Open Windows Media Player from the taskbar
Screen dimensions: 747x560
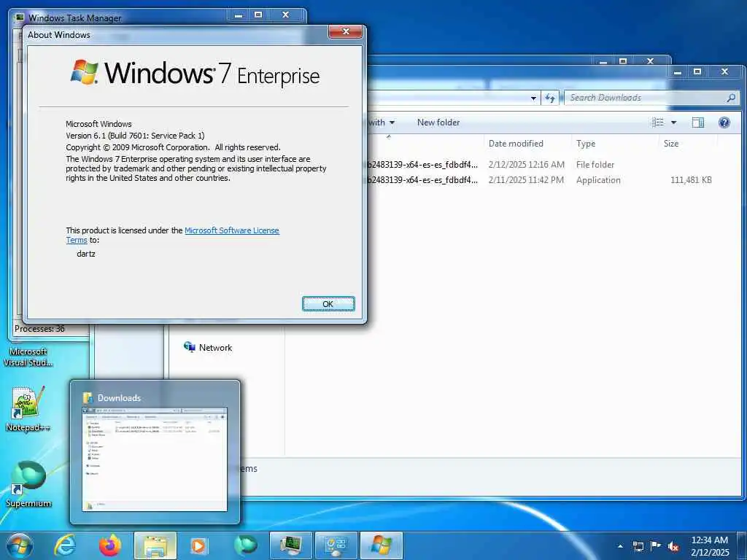[x=198, y=545]
